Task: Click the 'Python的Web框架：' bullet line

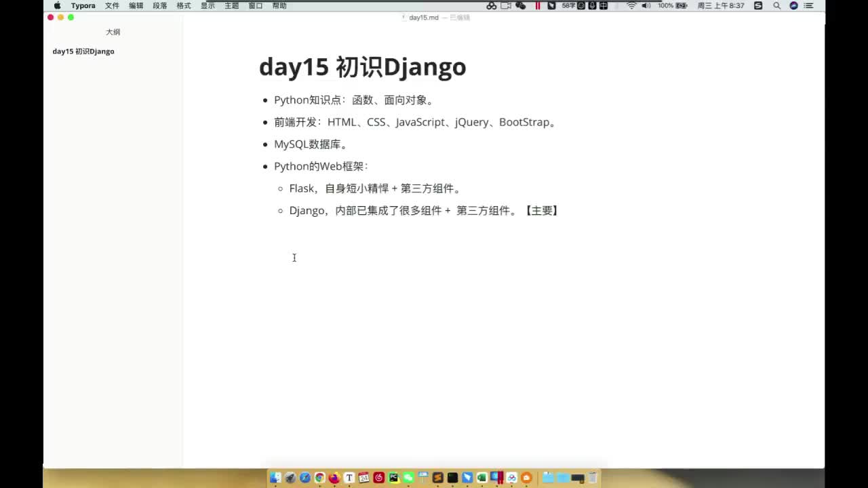Action: 321,167
